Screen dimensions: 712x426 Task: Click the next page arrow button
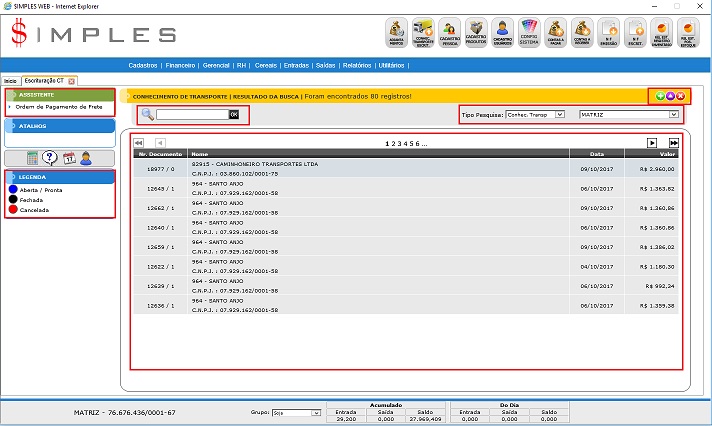coord(652,144)
